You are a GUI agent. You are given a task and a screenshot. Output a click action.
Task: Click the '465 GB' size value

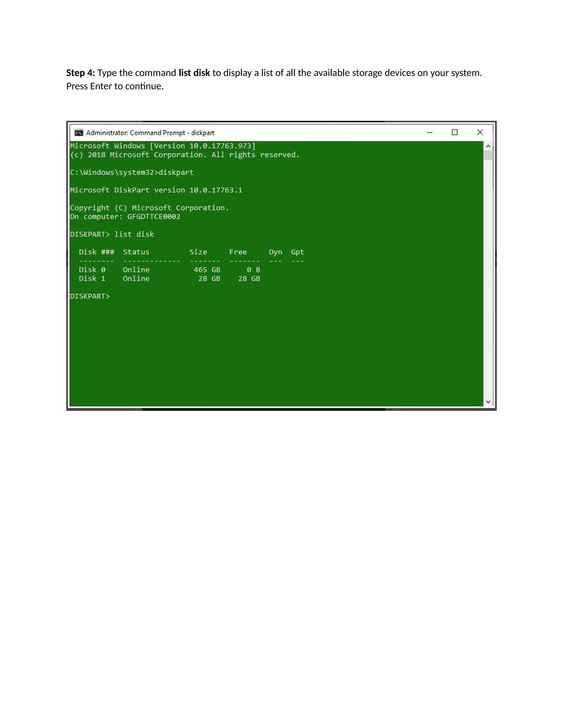pos(207,270)
